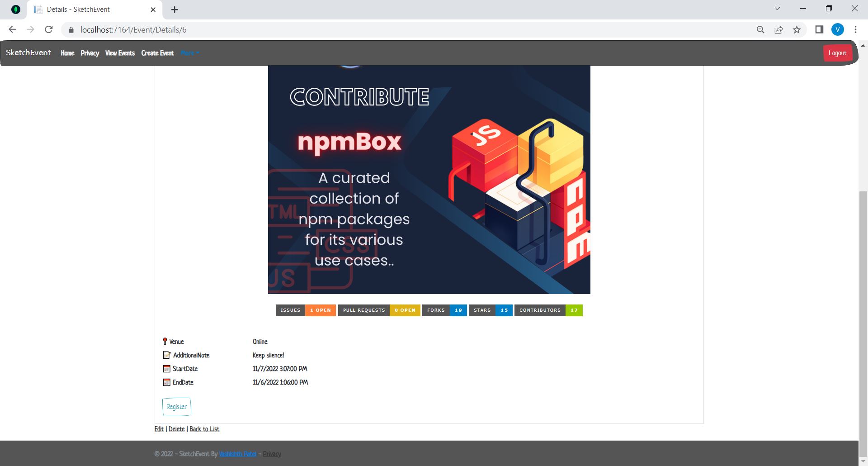868x466 pixels.
Task: Click the Edit link
Action: pyautogui.click(x=159, y=429)
